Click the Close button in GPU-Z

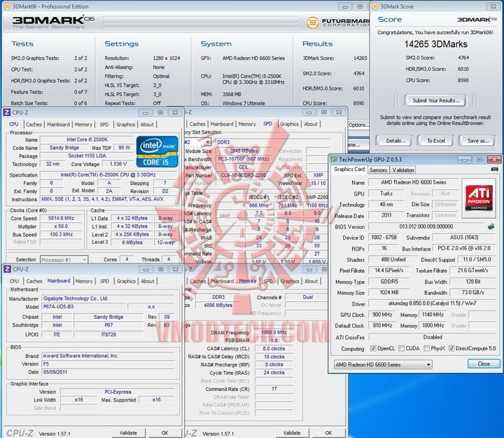(484, 364)
